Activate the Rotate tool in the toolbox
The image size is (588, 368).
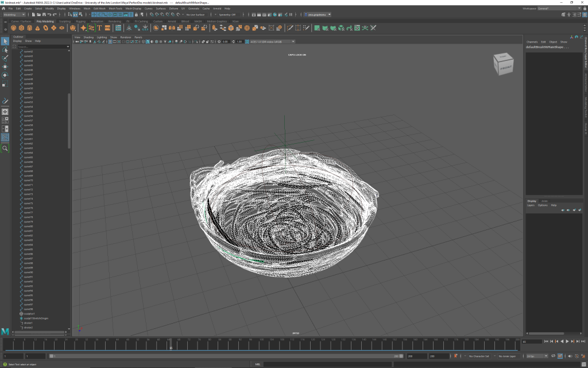coord(5,75)
